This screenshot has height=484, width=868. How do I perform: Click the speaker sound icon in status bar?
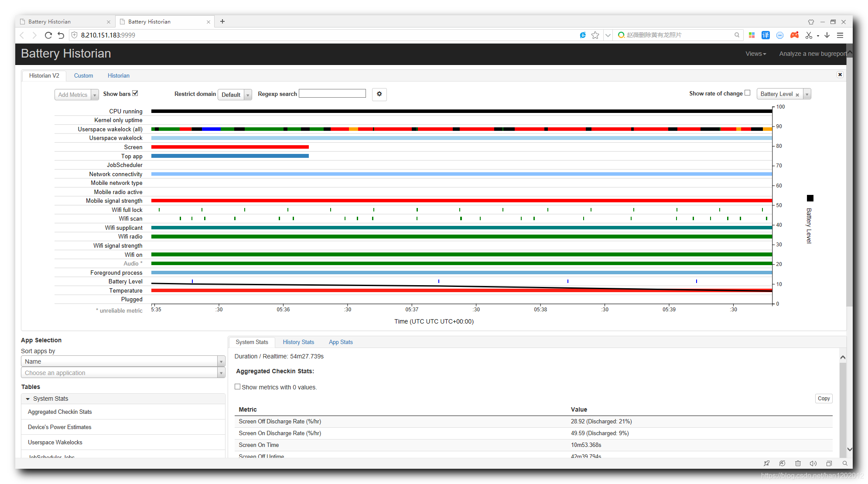coord(813,464)
